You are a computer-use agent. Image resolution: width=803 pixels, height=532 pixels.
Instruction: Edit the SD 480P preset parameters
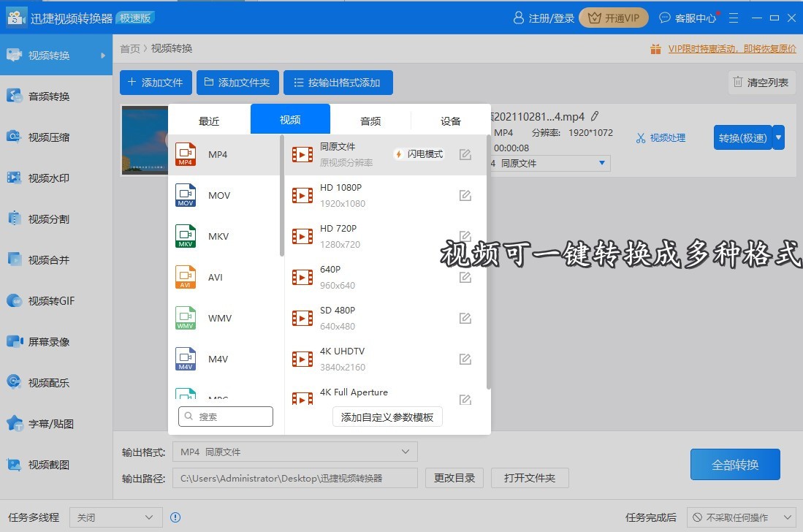(465, 318)
